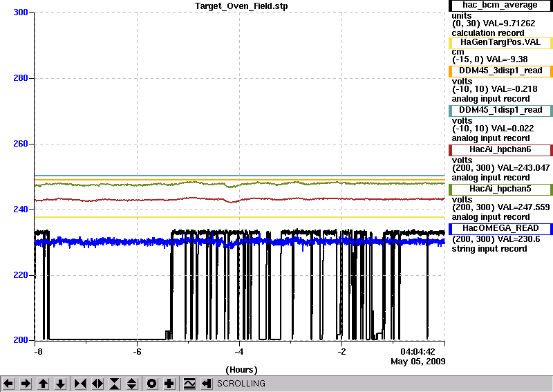Click the plus cross icon in the toolbar
The height and width of the screenshot is (392, 553).
point(169,384)
